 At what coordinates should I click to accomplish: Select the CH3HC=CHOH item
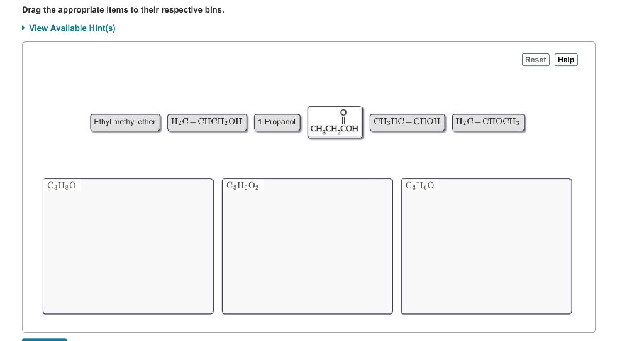point(407,122)
